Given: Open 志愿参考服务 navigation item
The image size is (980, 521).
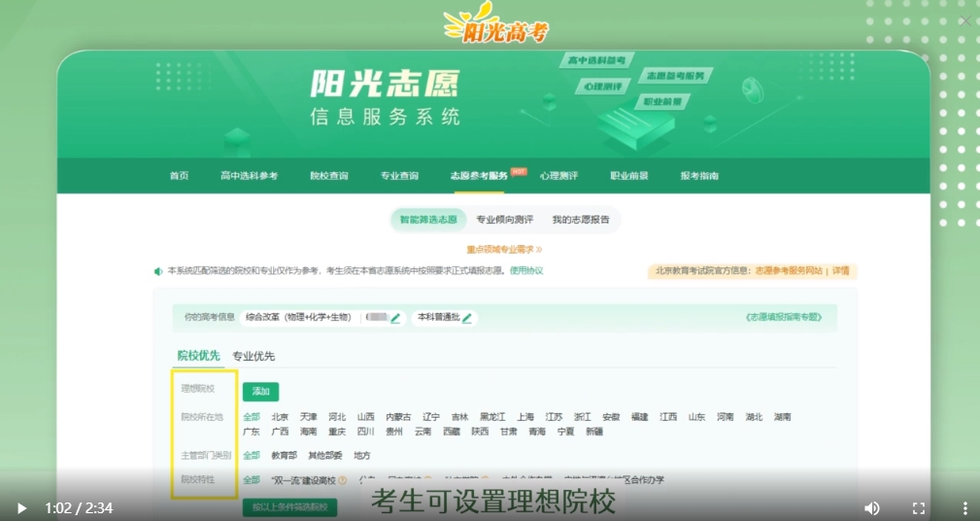Looking at the screenshot, I should pos(479,176).
